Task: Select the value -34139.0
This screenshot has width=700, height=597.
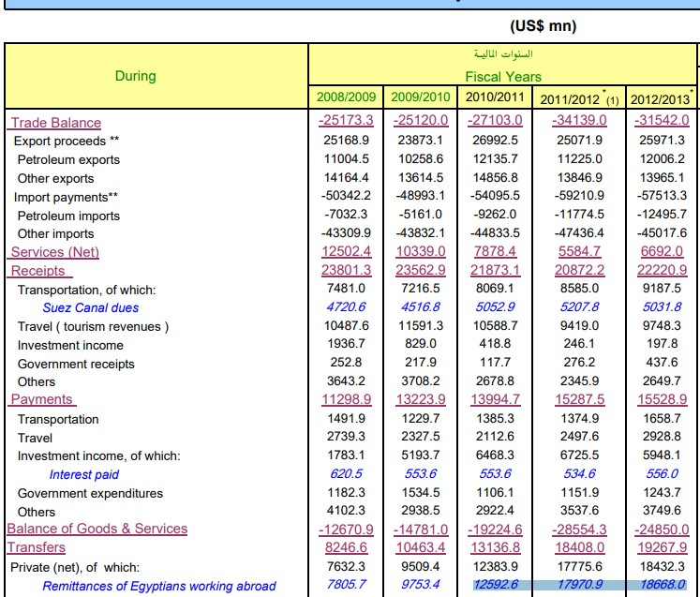Action: [579, 120]
